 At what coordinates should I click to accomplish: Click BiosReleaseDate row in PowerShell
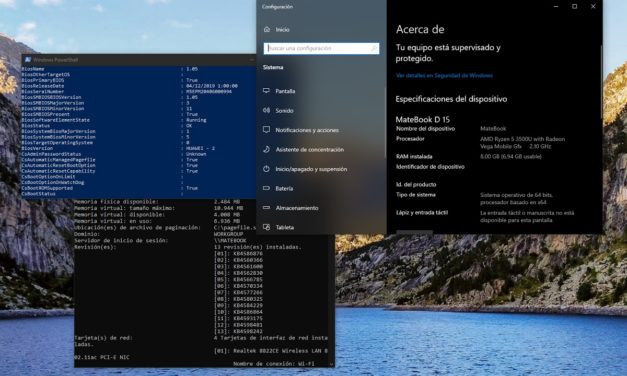coord(130,86)
